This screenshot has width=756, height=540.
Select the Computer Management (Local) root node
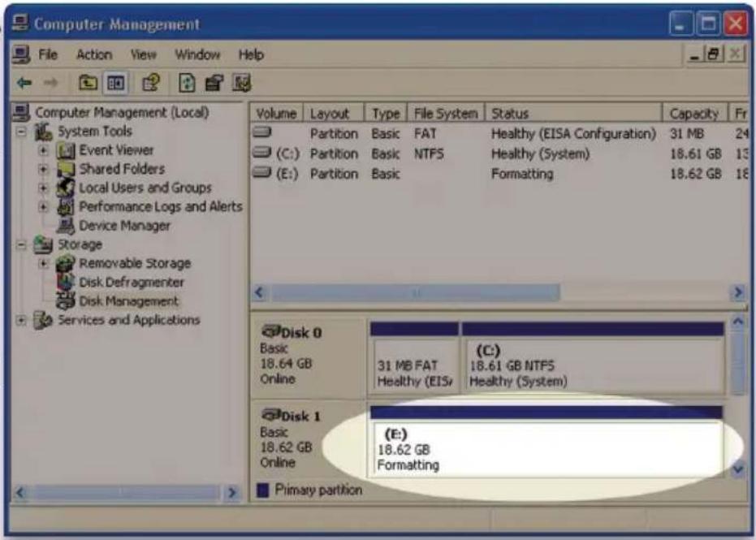point(122,112)
